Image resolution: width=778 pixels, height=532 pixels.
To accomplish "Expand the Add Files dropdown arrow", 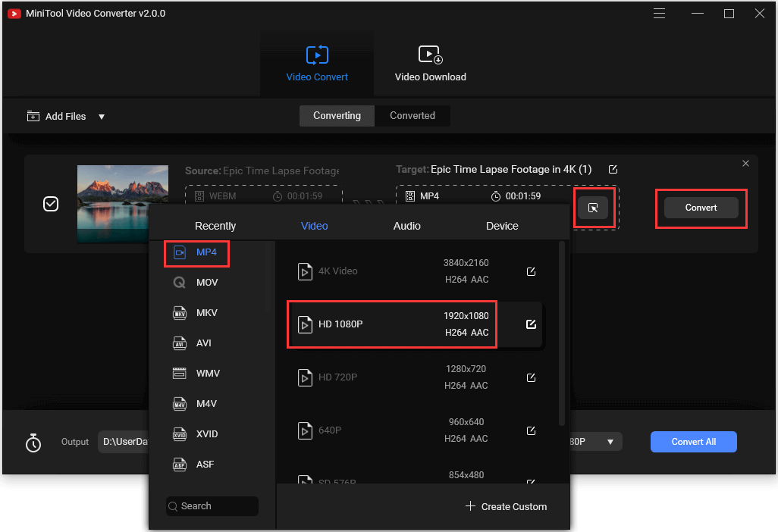I will tap(101, 117).
